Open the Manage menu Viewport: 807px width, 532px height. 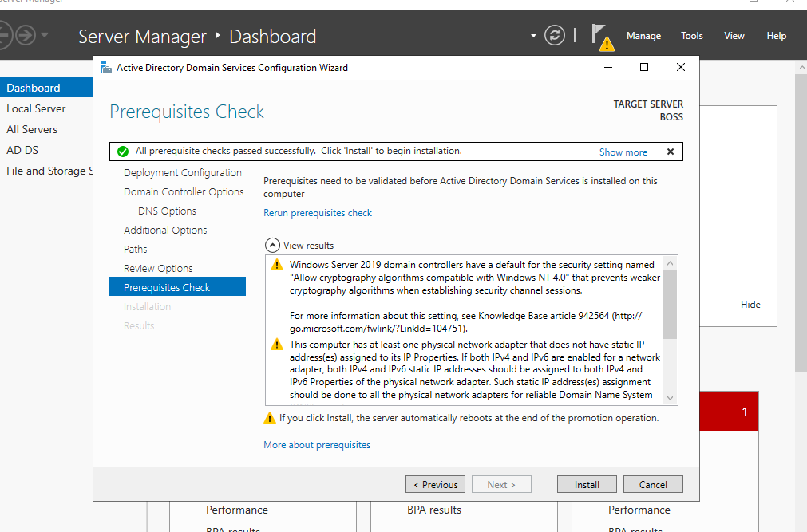[x=643, y=36]
